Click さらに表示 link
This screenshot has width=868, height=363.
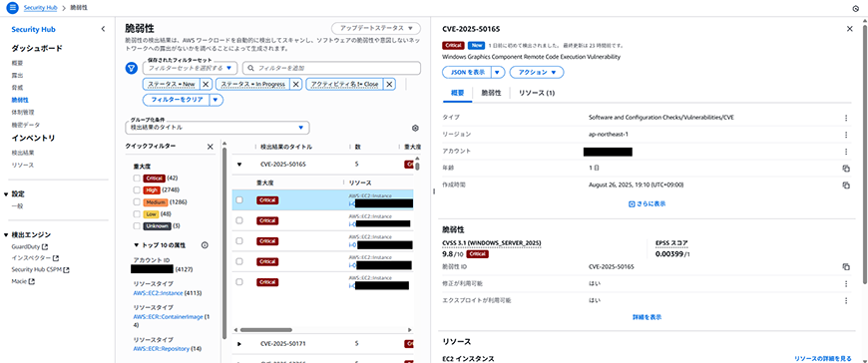pyautogui.click(x=648, y=203)
